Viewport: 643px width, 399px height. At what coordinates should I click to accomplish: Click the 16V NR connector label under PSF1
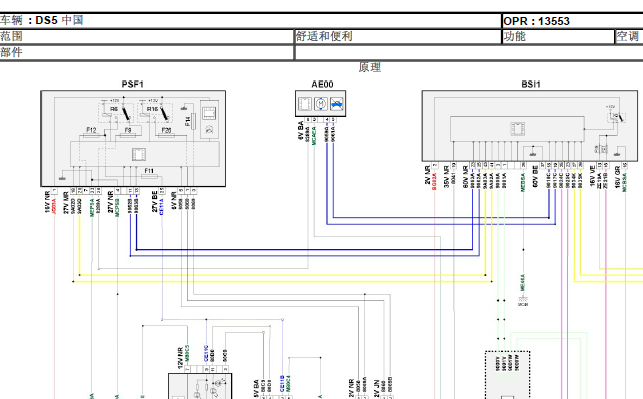[x=48, y=202]
